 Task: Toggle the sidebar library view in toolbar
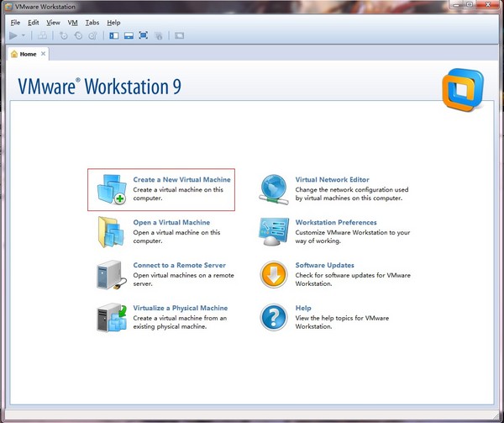point(114,36)
